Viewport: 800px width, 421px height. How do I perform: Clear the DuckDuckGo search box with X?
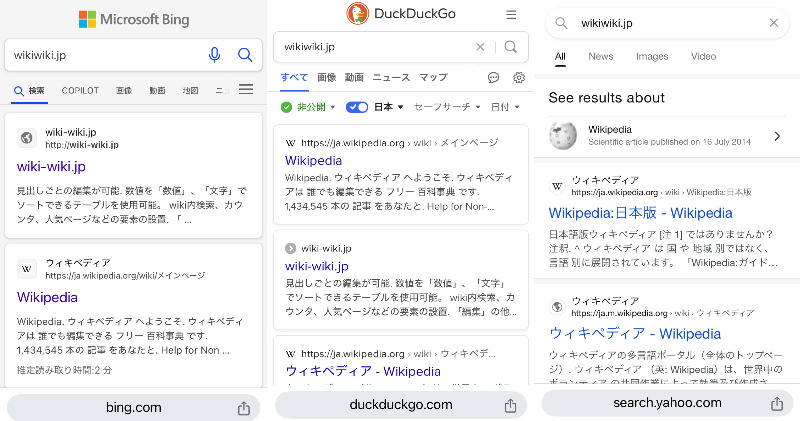[x=480, y=46]
